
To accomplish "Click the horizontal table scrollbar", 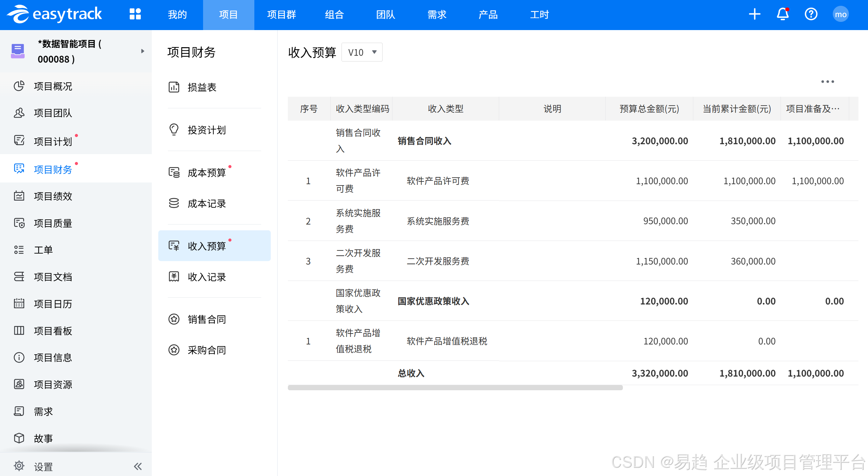I will pyautogui.click(x=455, y=387).
